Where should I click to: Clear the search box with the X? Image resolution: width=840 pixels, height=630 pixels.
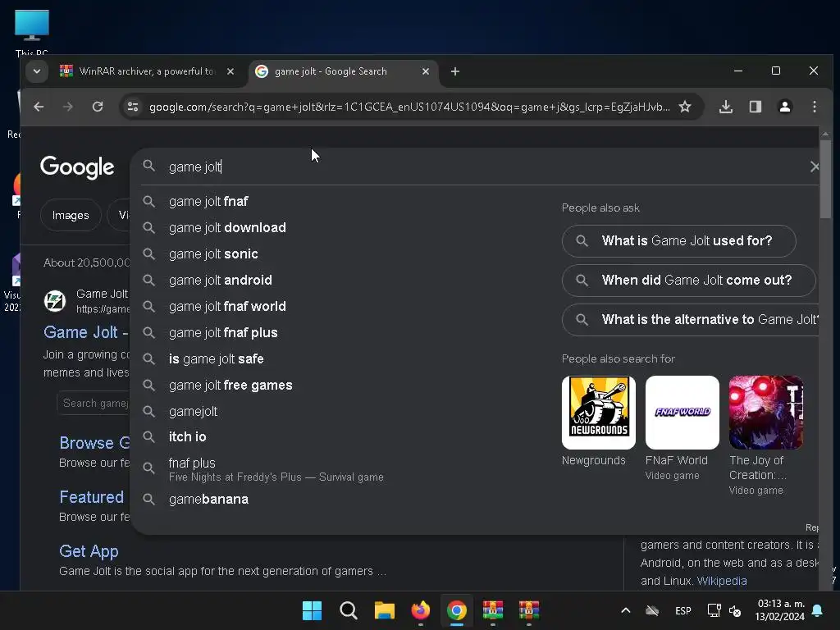click(815, 167)
